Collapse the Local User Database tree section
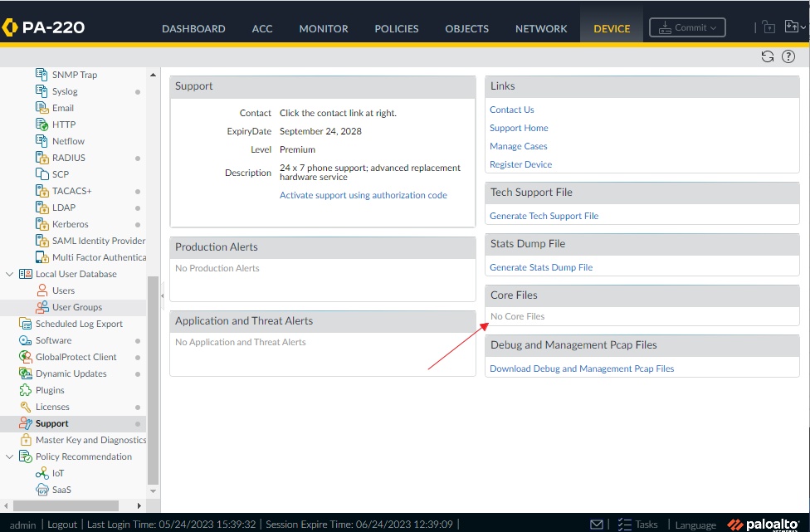The height and width of the screenshot is (532, 810). click(9, 273)
